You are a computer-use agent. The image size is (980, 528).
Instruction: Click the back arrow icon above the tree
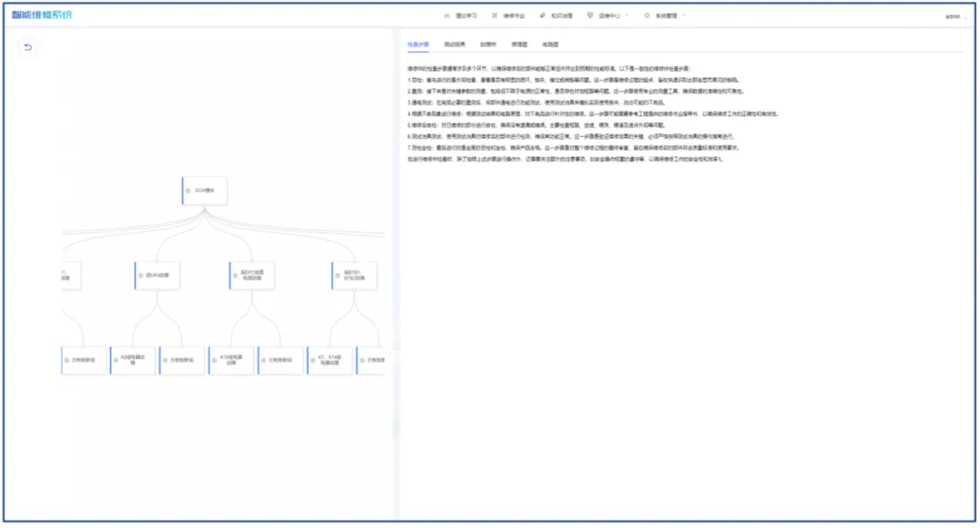click(x=27, y=47)
